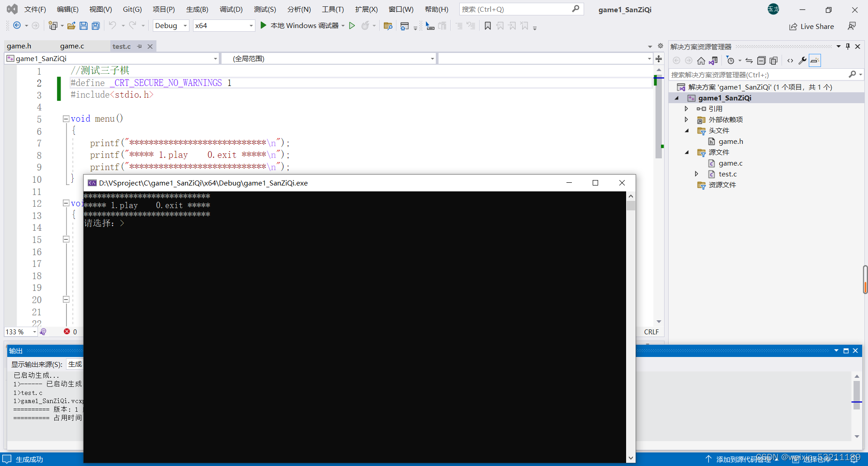The image size is (868, 466).
Task: Click the CRLF line ending indicator
Action: click(651, 332)
